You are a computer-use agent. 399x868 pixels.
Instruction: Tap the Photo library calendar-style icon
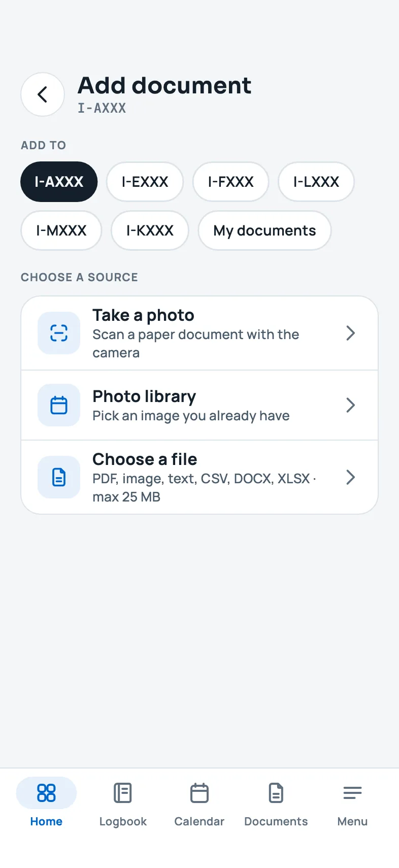59,405
